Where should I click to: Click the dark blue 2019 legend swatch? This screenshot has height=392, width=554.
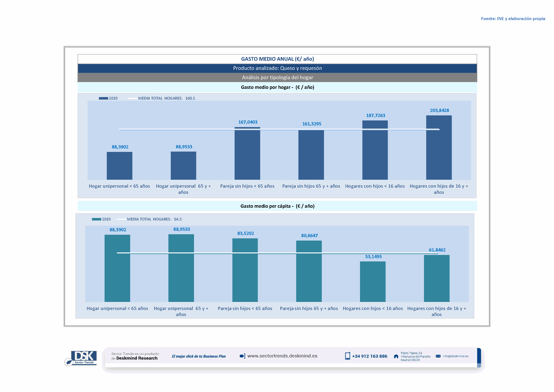pyautogui.click(x=103, y=98)
